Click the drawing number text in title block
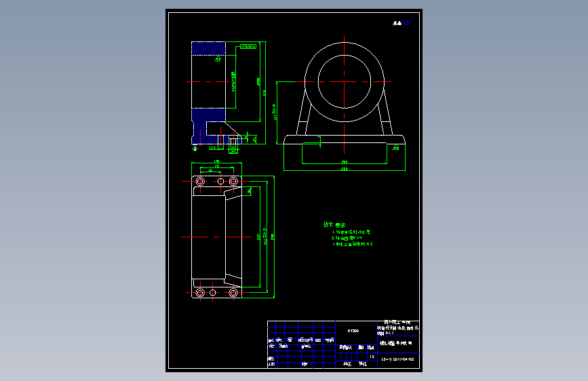 pos(398,359)
